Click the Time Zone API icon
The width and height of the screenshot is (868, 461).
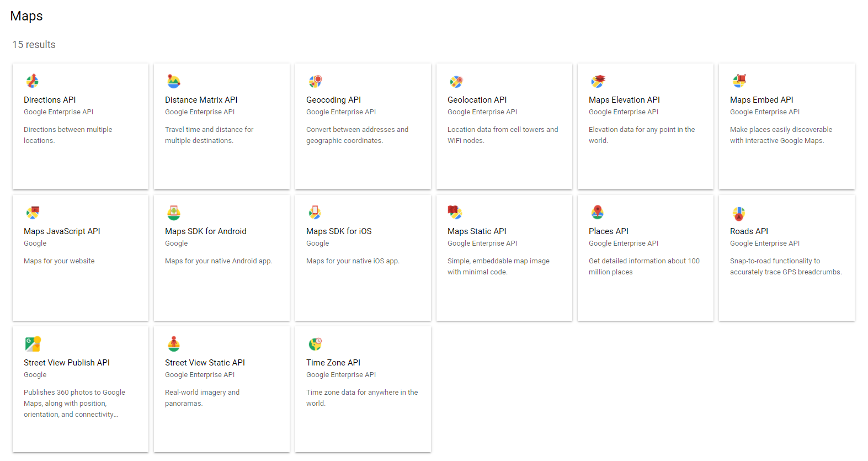click(315, 344)
